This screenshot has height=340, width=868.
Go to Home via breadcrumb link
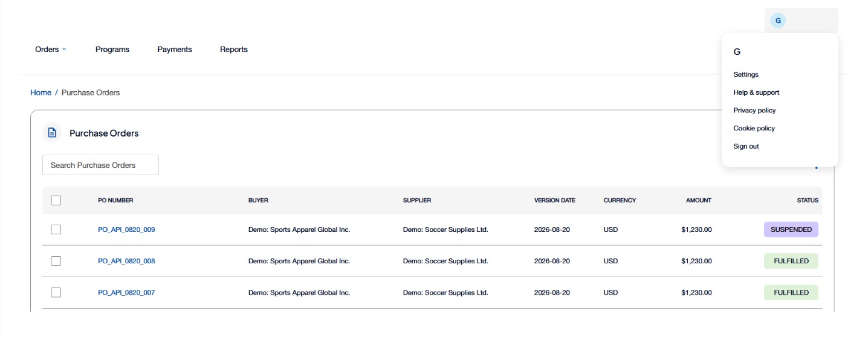tap(40, 92)
